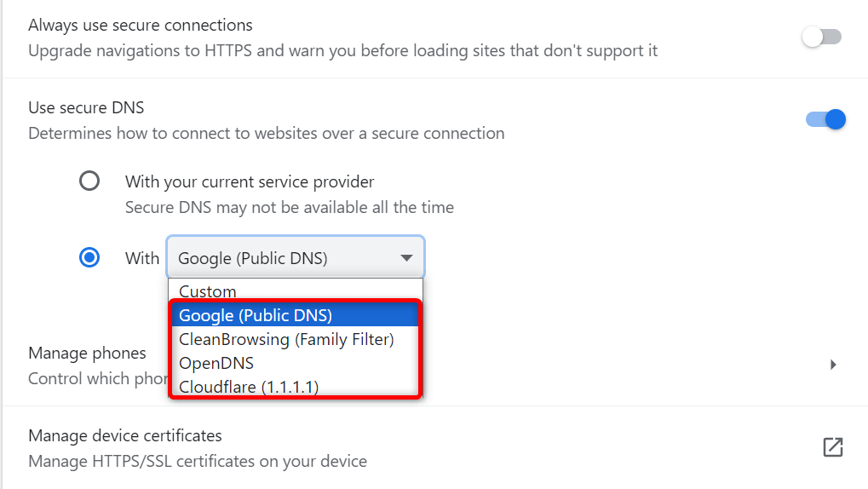Click "Manage HTTPS/SSL certificates on your device" text
This screenshot has height=489, width=868.
pos(198,462)
